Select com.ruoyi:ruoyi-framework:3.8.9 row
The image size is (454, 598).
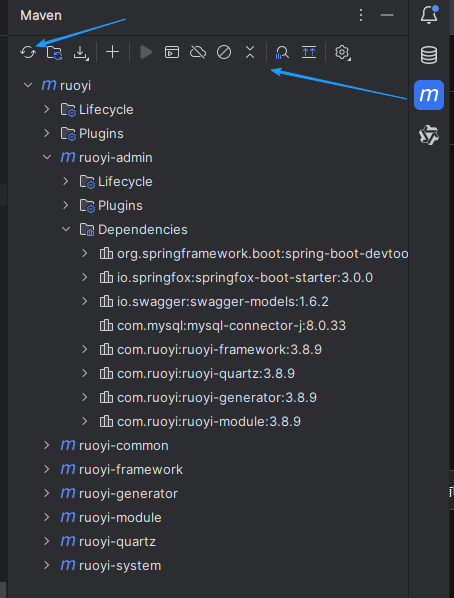point(208,350)
